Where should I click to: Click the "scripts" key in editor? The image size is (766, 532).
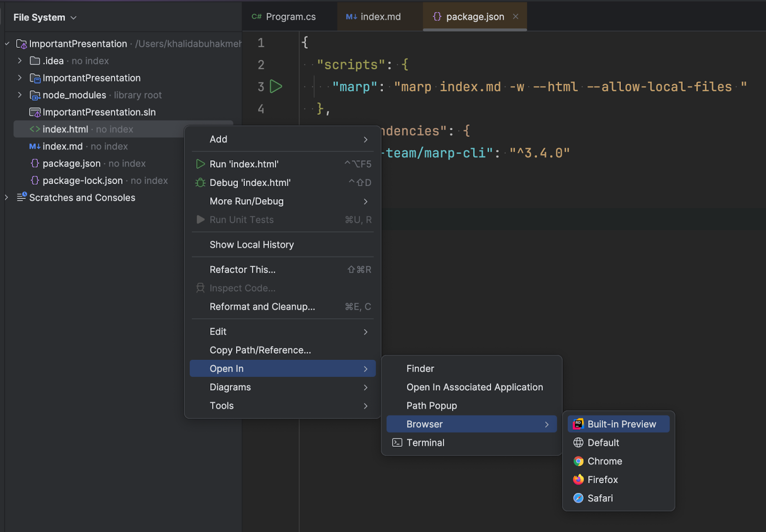pyautogui.click(x=351, y=65)
